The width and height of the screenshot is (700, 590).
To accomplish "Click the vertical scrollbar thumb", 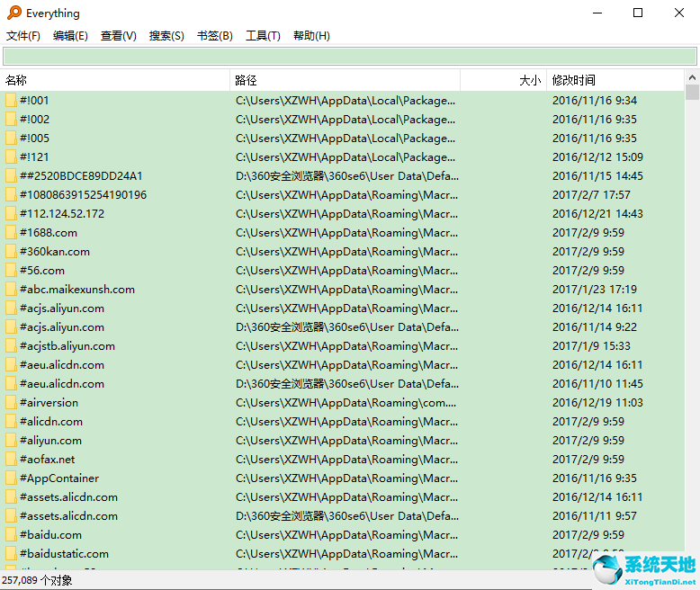I will 692,92.
